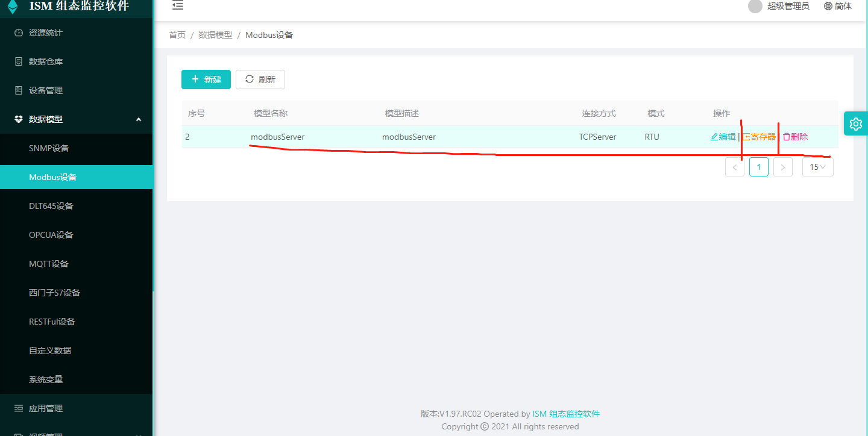Select SNMP设备 submenu item
The image size is (868, 436).
tap(76, 148)
